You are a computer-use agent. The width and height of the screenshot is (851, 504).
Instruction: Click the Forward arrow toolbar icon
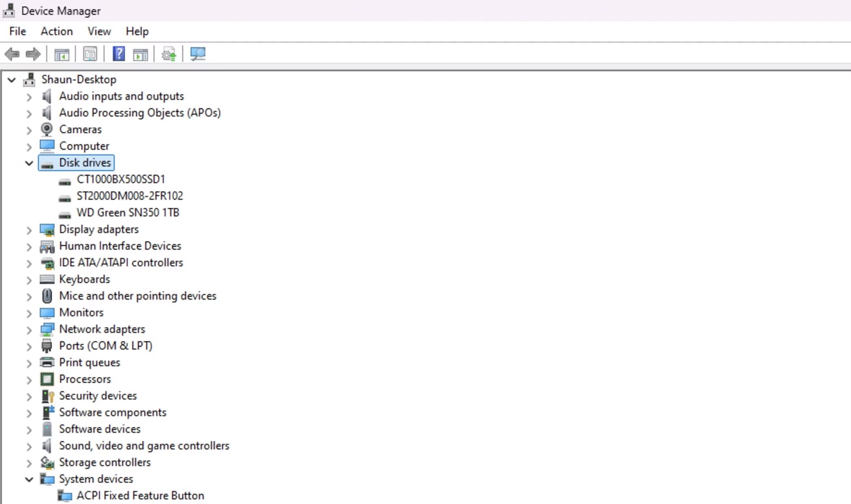click(x=33, y=54)
